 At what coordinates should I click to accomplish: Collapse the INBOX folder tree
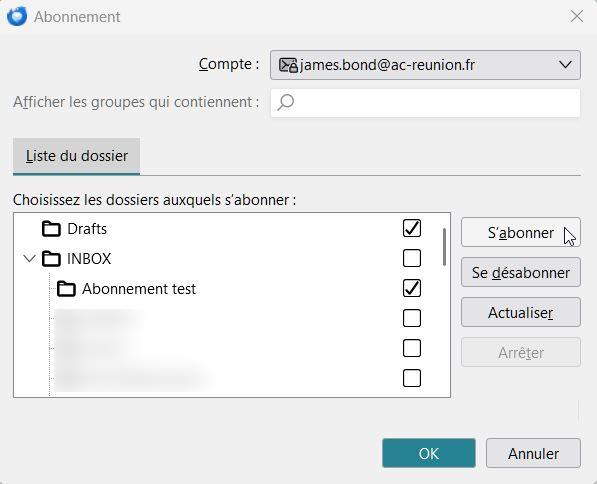click(29, 259)
